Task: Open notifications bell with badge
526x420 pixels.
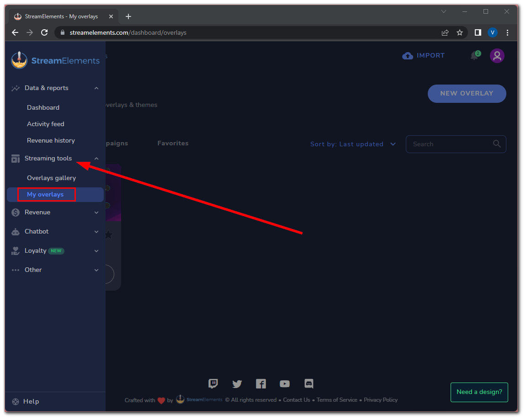Action: pyautogui.click(x=475, y=56)
